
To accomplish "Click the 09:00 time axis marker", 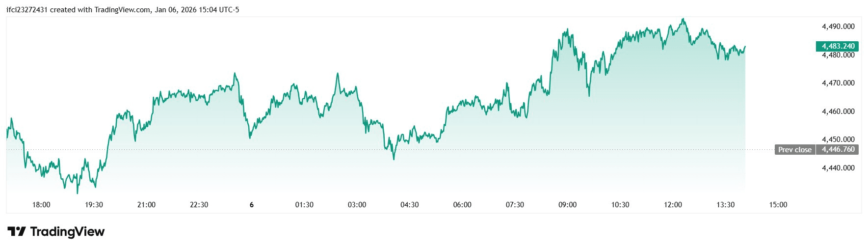I will (x=567, y=205).
